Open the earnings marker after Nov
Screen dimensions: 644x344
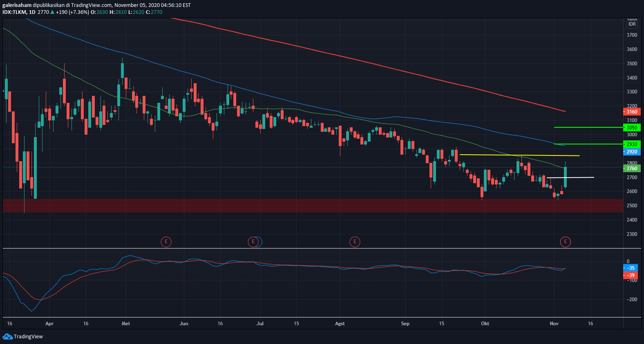[x=566, y=242]
